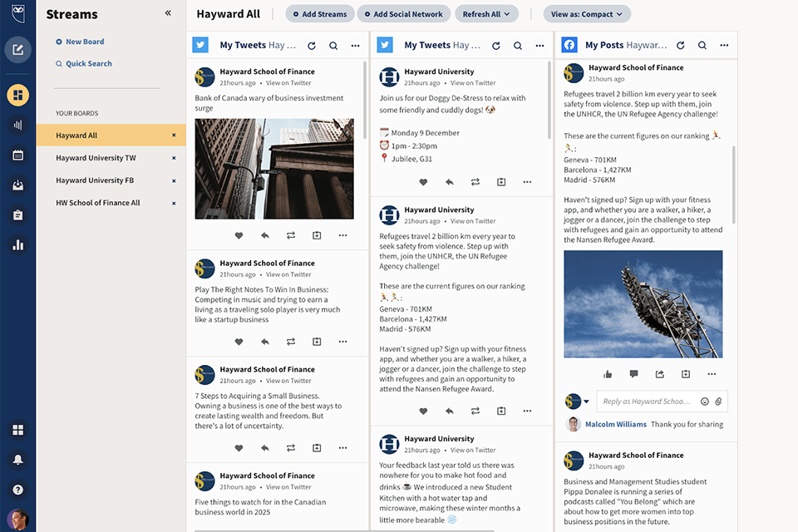Share the Facebook refugees post
This screenshot has height=532, width=798.
(x=659, y=374)
